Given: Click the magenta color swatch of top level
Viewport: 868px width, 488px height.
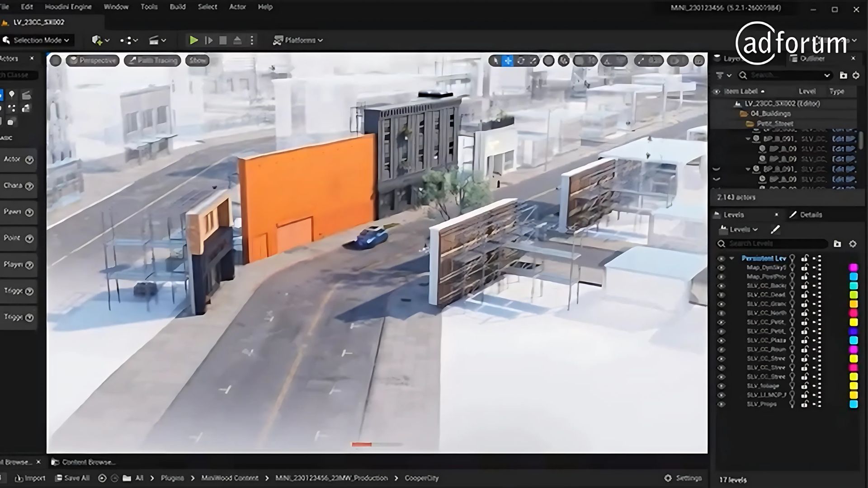Looking at the screenshot, I should [x=854, y=267].
